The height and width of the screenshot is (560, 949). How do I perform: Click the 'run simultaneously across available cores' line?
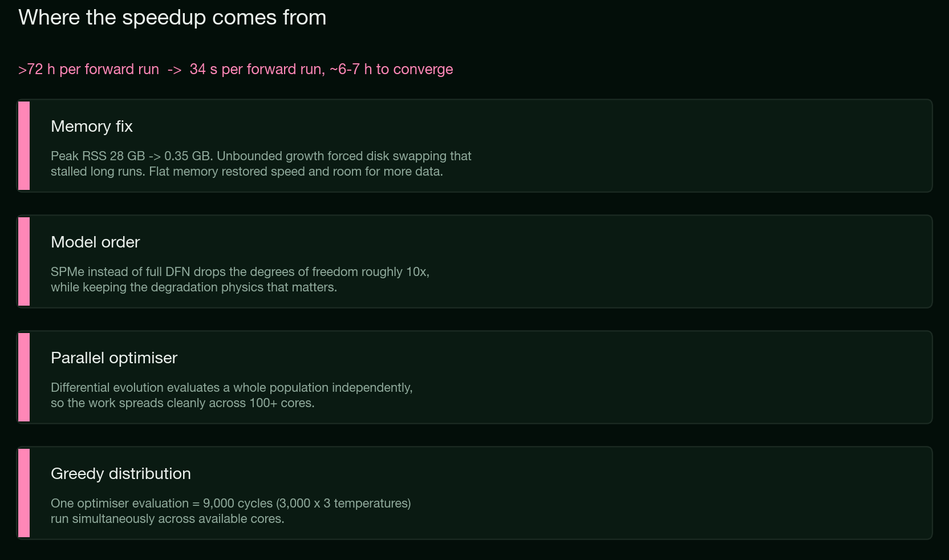coord(168,519)
